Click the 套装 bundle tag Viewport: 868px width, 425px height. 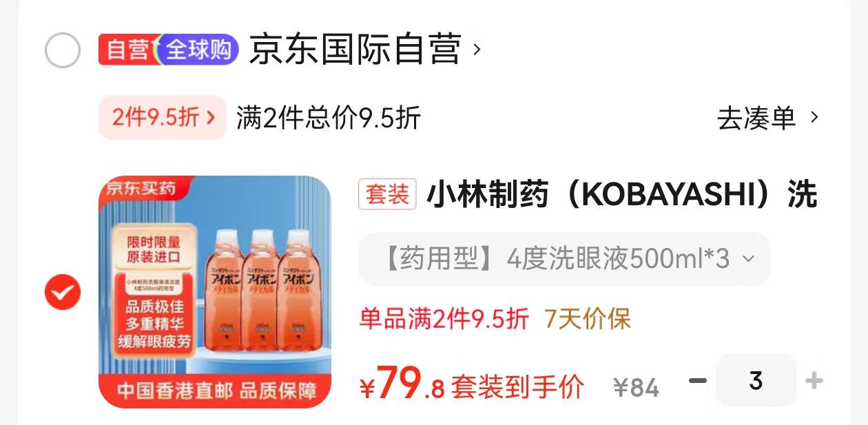[x=387, y=194]
